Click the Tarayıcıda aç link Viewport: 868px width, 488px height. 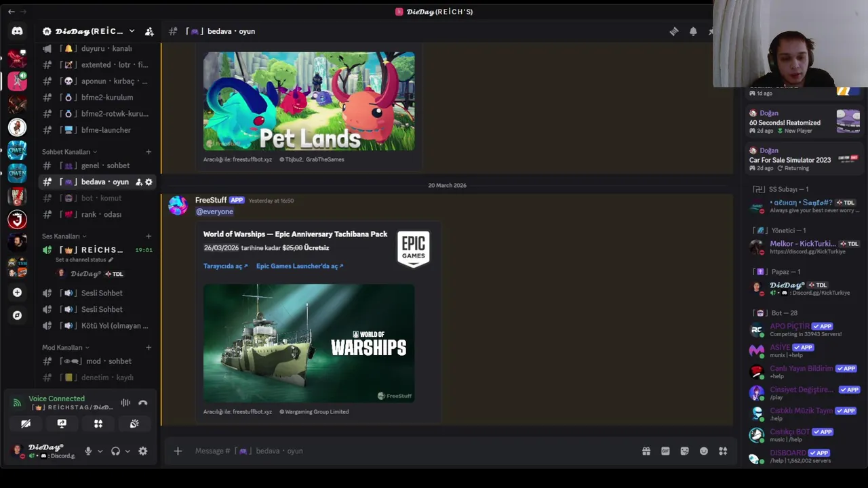pos(225,266)
